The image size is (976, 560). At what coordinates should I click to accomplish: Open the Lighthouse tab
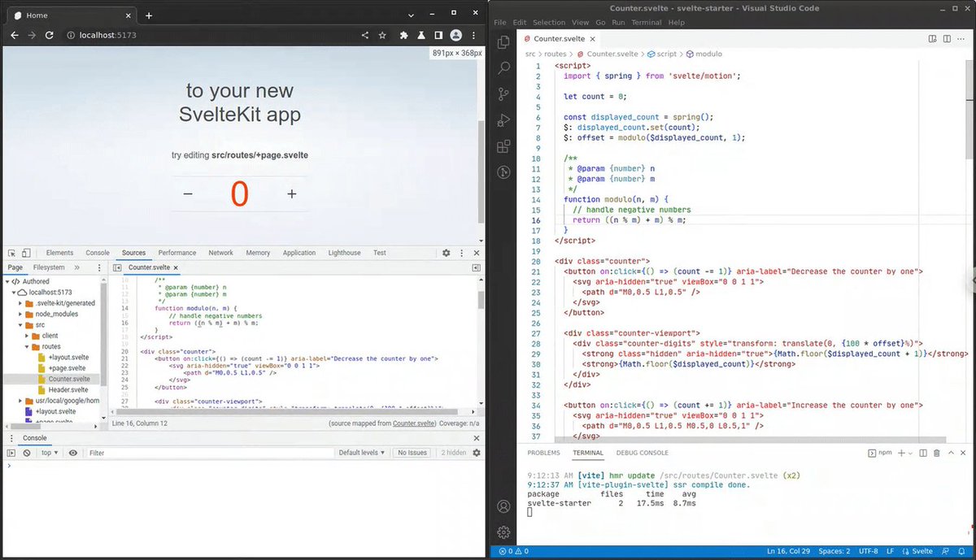[x=344, y=253]
